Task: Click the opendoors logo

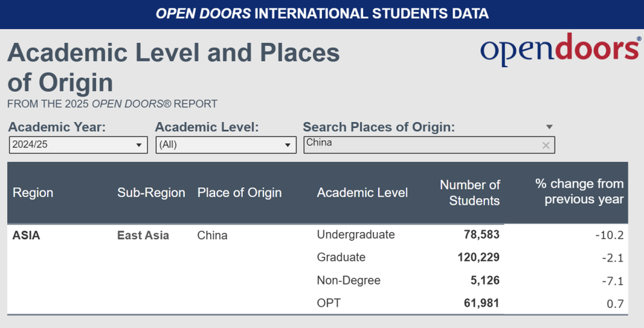Action: [x=560, y=51]
